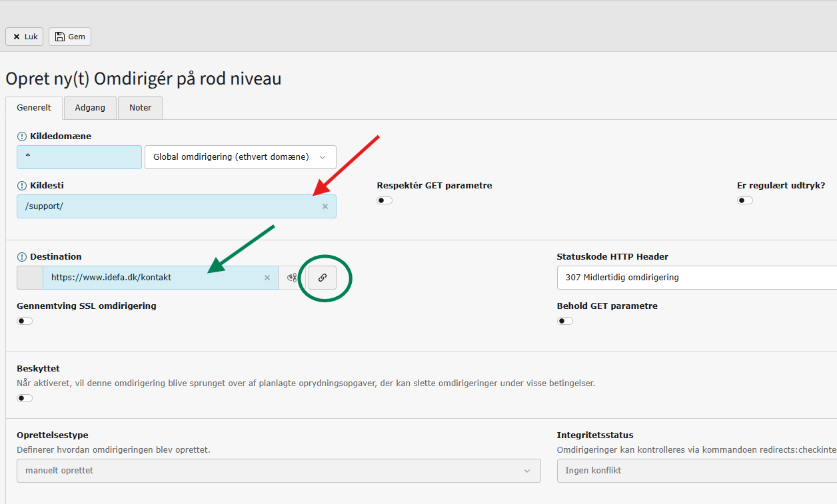Click the info icon next to Kildesti

22,186
